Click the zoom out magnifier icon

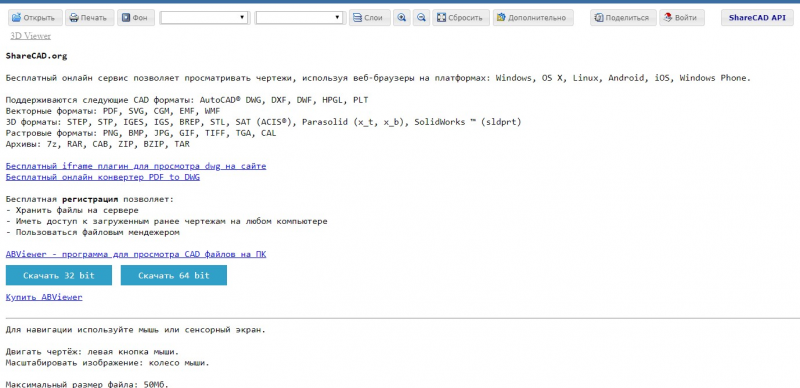[421, 18]
